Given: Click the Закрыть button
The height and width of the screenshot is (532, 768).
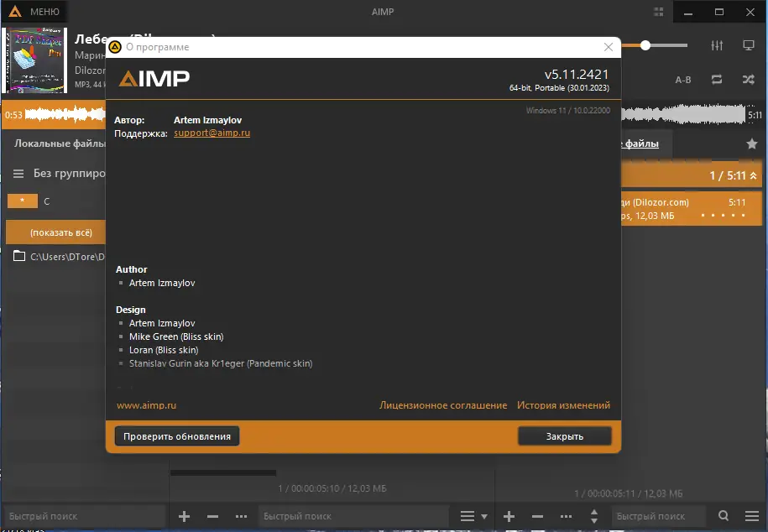Looking at the screenshot, I should point(565,436).
